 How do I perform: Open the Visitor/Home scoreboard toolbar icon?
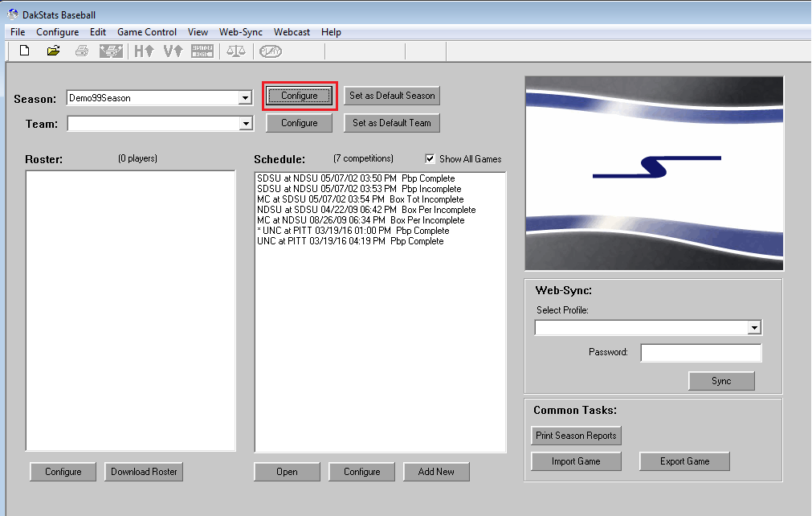coord(202,50)
